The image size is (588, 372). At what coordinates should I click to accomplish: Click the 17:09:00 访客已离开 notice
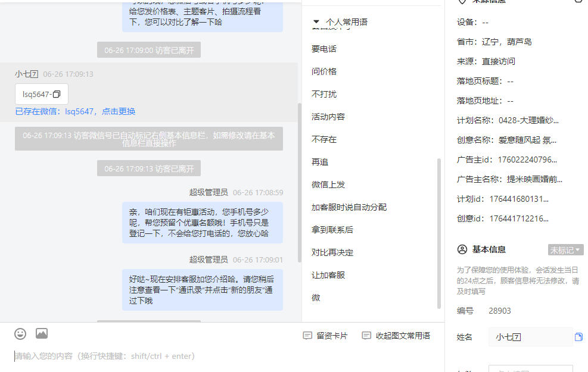[149, 50]
